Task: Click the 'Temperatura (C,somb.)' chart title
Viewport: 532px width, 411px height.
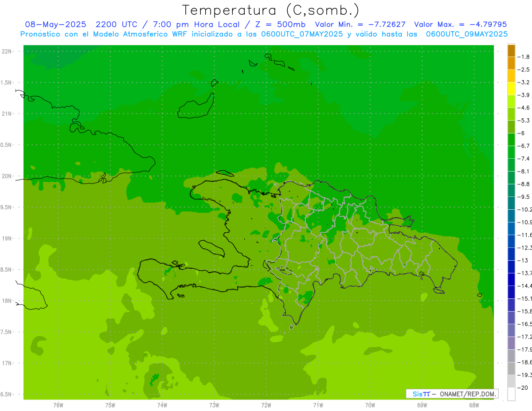Action: [270, 10]
